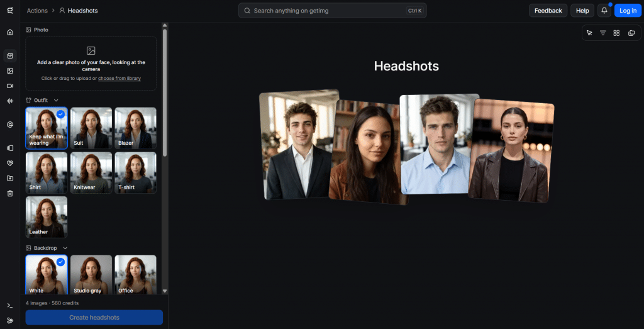Open the @ elements sidebar icon
Image resolution: width=644 pixels, height=329 pixels.
click(x=10, y=125)
